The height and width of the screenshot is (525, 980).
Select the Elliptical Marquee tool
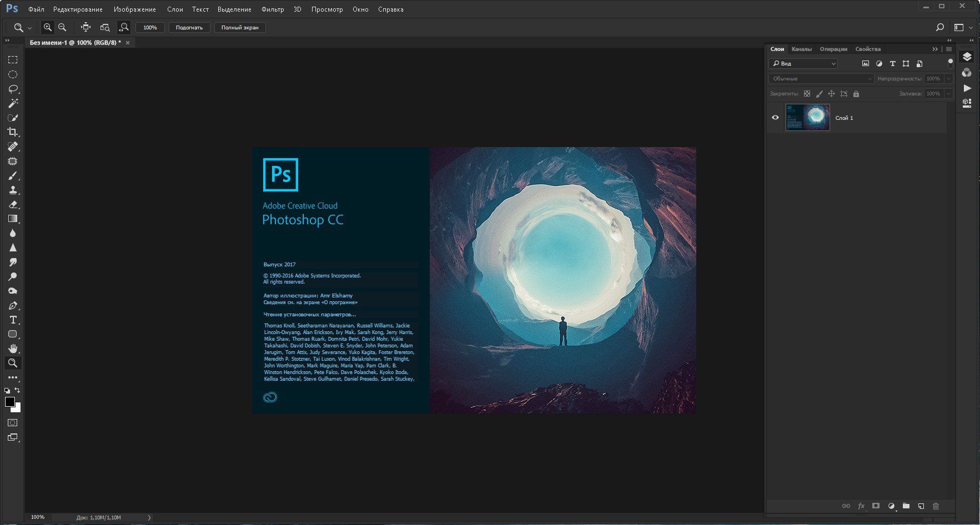pyautogui.click(x=13, y=74)
